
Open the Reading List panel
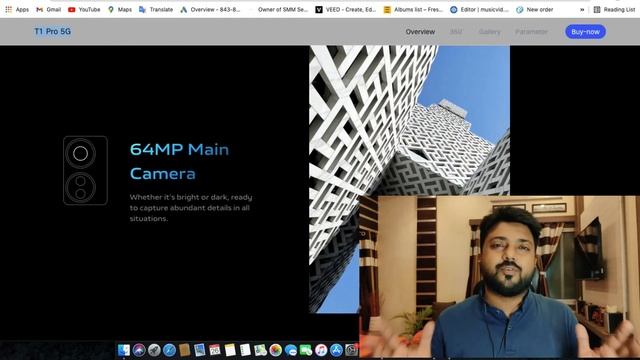pos(614,9)
